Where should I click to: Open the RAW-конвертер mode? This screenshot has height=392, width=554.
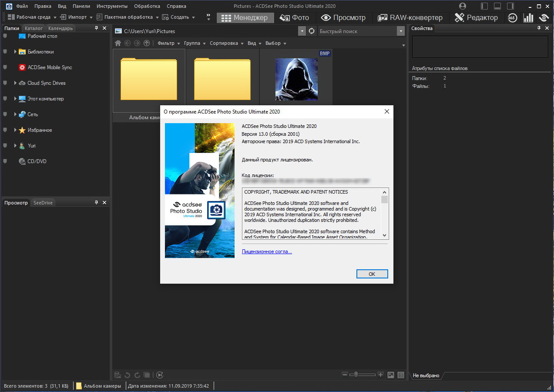coord(410,17)
